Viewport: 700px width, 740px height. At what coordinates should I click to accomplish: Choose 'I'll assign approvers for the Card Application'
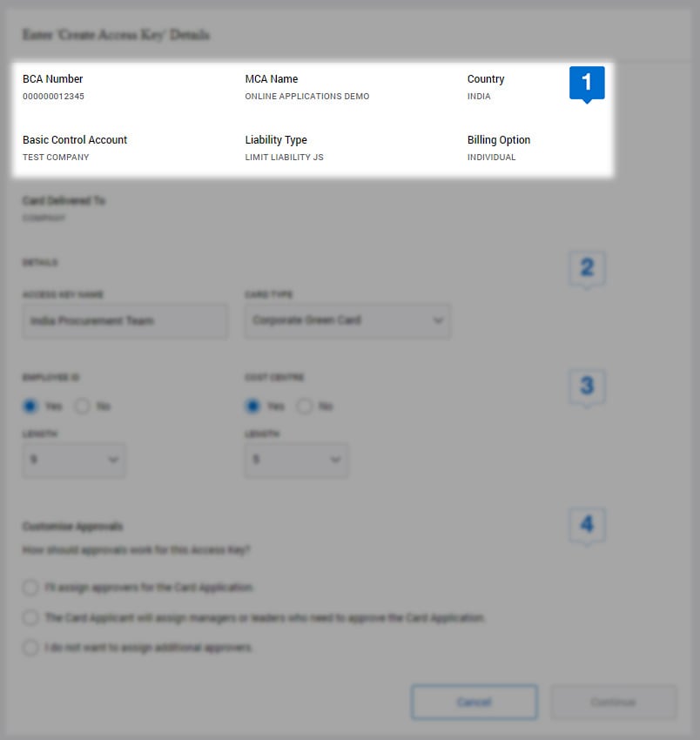tap(30, 588)
